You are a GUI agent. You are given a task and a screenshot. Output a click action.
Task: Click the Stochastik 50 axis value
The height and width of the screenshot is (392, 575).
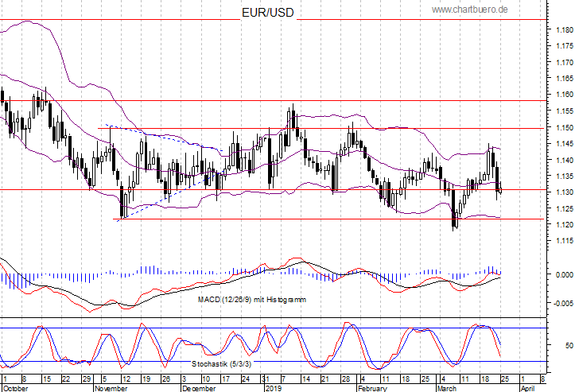coord(569,345)
